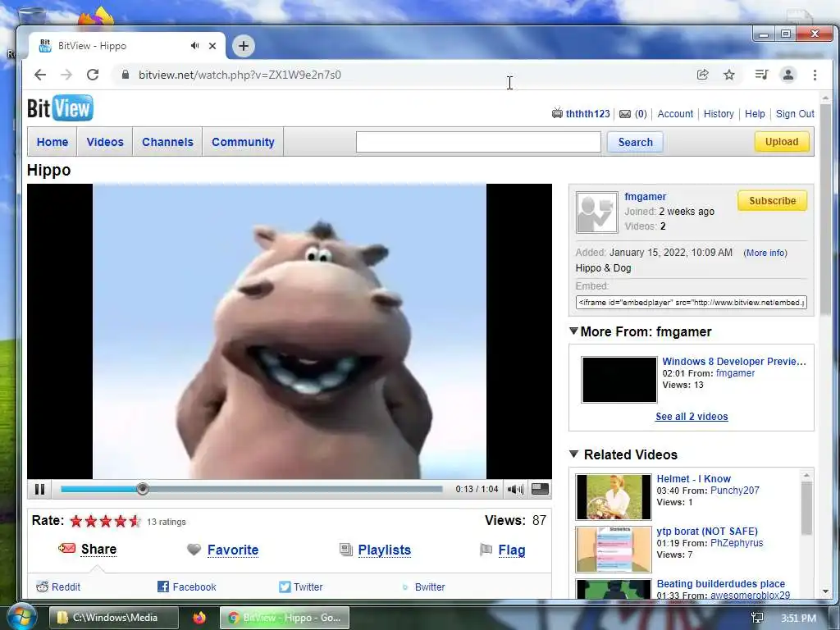The width and height of the screenshot is (840, 630).
Task: Open the ththth123 profile link
Action: coord(587,113)
